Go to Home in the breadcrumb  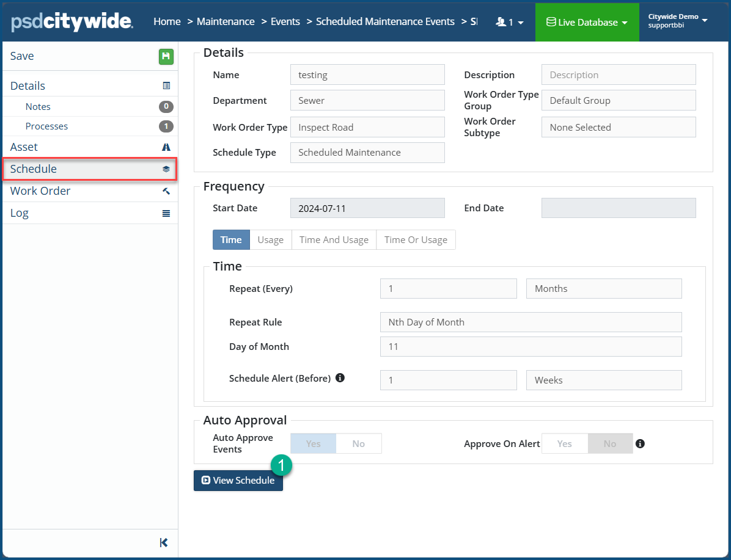pyautogui.click(x=167, y=21)
